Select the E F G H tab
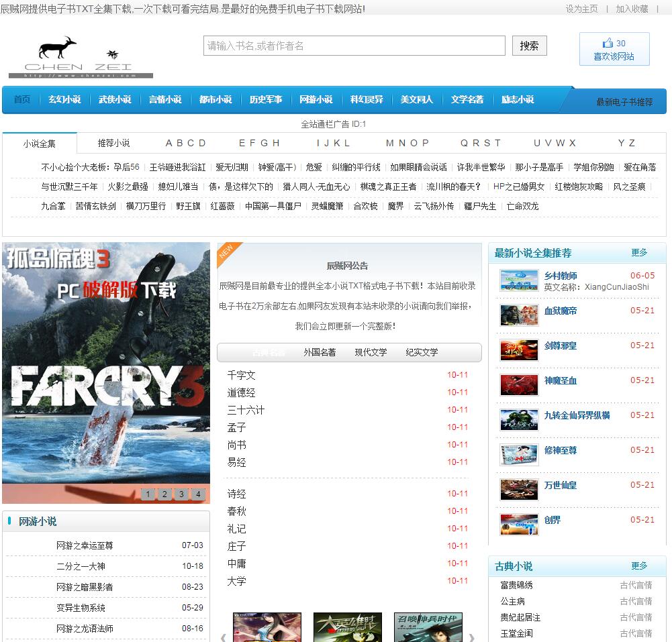This screenshot has width=672, height=642. coord(259,143)
